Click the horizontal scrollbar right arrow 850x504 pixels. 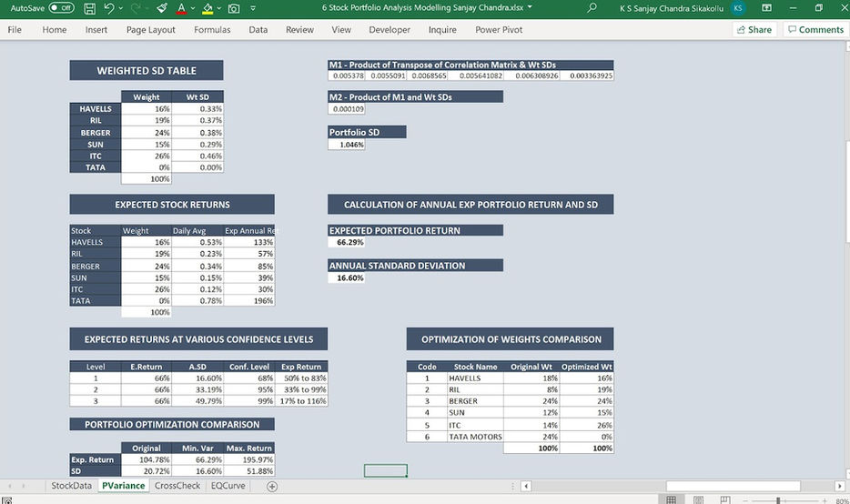point(839,486)
